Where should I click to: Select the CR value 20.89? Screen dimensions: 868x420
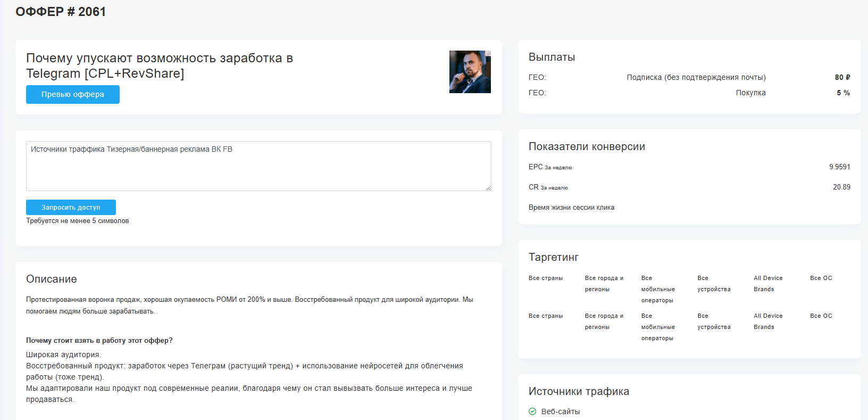[x=841, y=187]
